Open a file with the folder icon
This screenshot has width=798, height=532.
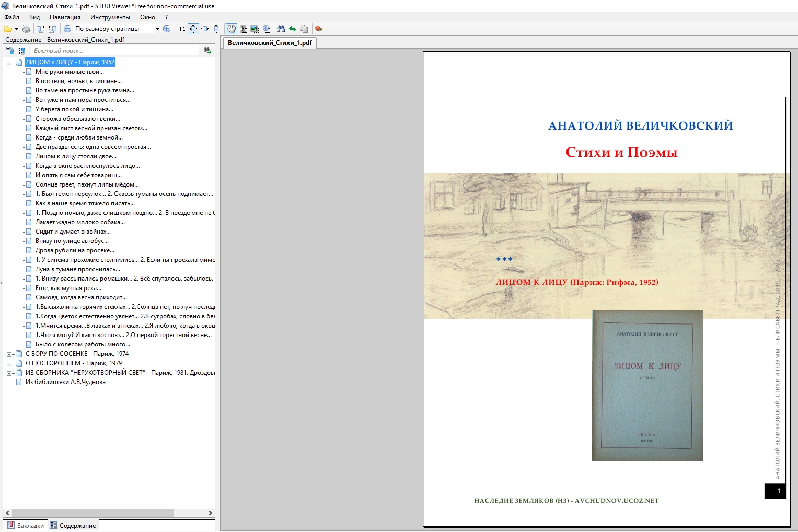click(7, 29)
